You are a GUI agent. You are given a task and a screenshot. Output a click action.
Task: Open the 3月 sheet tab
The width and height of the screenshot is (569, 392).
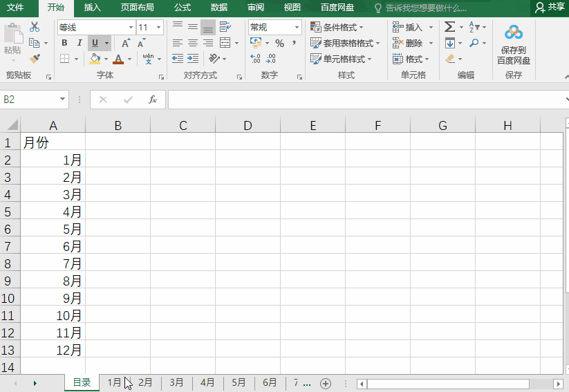click(177, 382)
